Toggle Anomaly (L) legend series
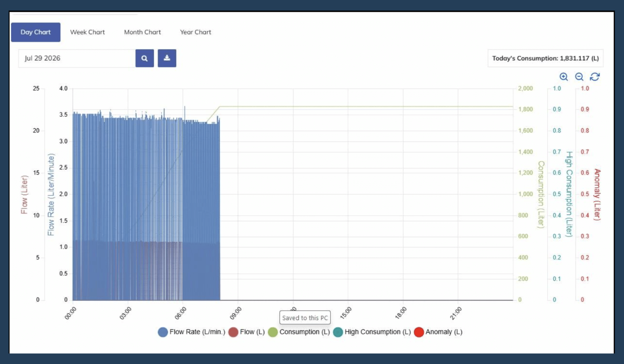Image resolution: width=624 pixels, height=364 pixels. [438, 332]
